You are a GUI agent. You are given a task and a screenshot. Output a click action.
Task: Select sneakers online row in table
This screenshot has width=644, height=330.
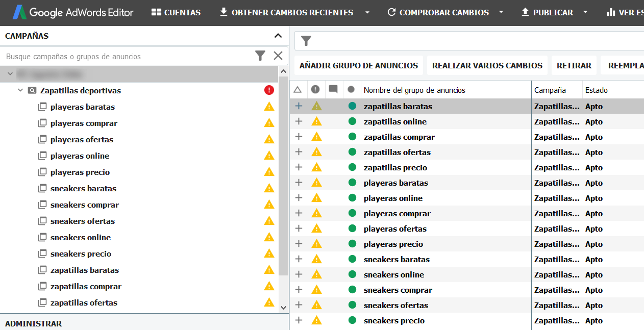click(x=466, y=274)
